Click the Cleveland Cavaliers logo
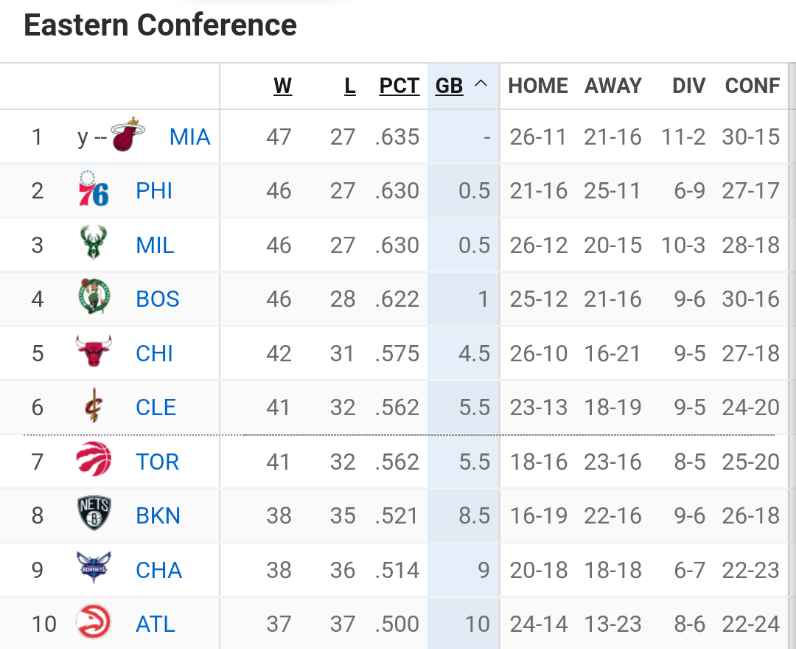 (x=93, y=407)
